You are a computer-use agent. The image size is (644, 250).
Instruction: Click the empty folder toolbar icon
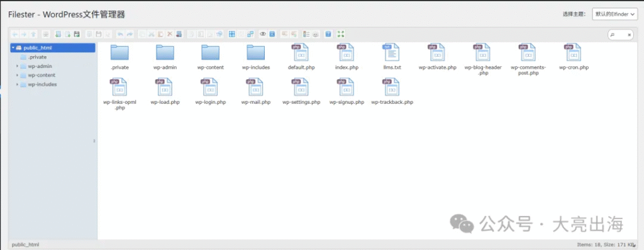(x=179, y=34)
